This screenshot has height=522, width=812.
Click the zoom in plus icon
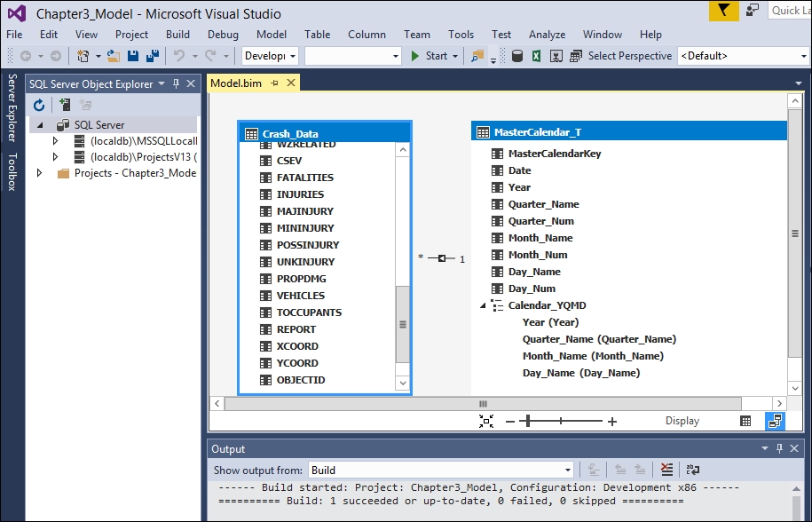[x=612, y=422]
